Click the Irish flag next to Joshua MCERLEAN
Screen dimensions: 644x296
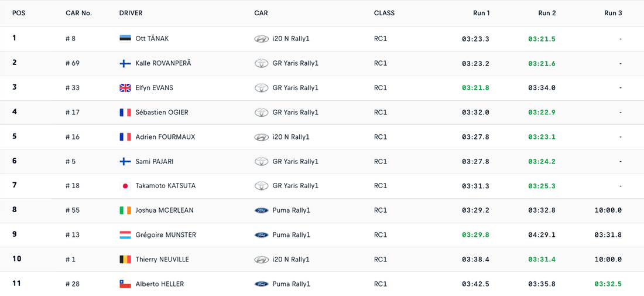(x=125, y=210)
